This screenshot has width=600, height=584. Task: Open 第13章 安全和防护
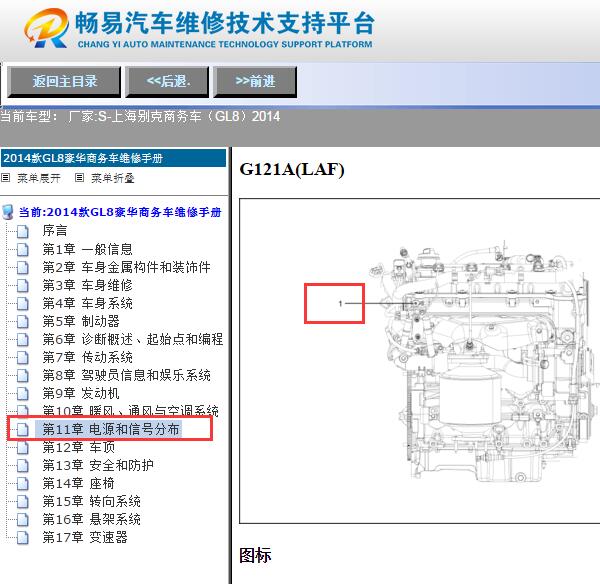(x=98, y=465)
